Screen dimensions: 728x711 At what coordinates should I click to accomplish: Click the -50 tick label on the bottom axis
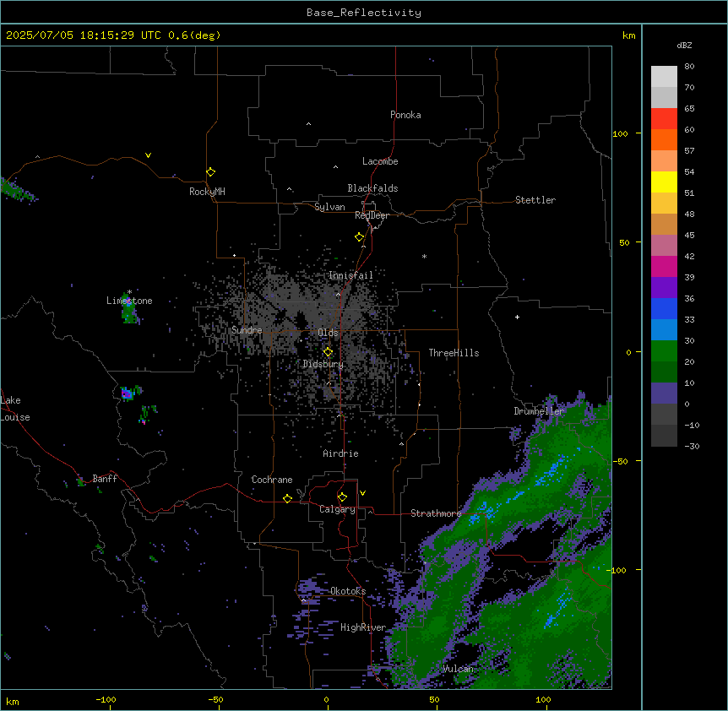(215, 699)
